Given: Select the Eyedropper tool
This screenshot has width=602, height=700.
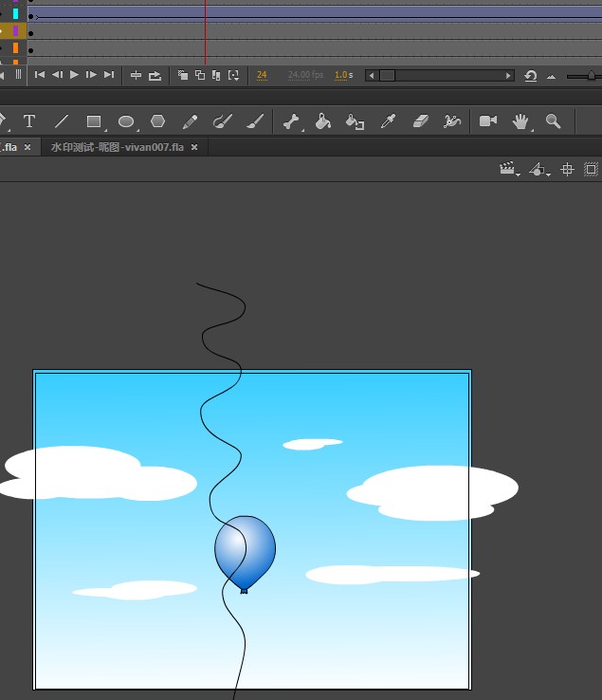Looking at the screenshot, I should 388,121.
